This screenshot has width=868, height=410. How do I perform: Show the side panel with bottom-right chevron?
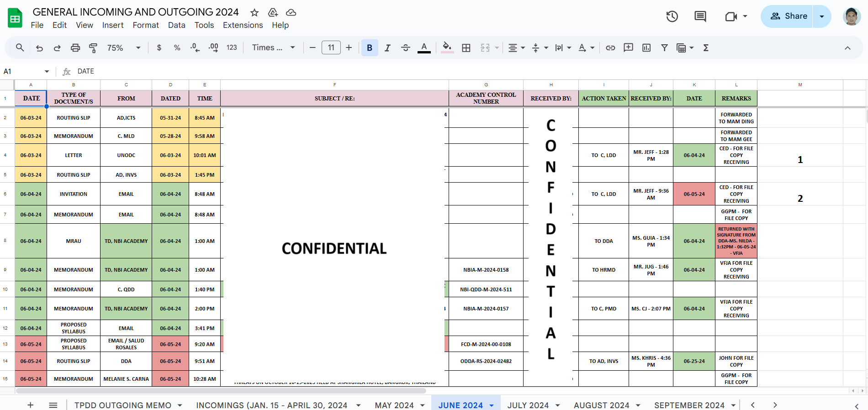click(x=857, y=405)
